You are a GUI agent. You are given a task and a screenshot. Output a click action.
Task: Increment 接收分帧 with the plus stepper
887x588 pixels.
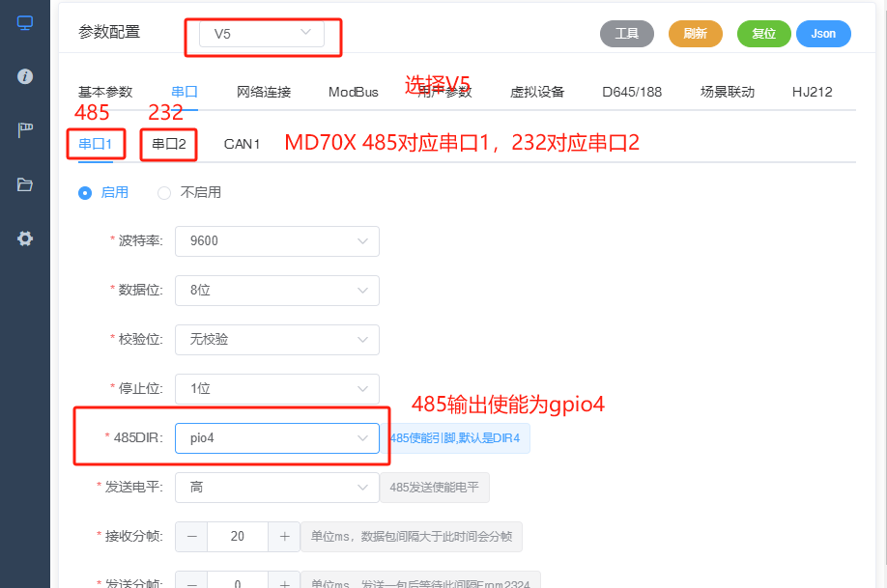pyautogui.click(x=284, y=536)
